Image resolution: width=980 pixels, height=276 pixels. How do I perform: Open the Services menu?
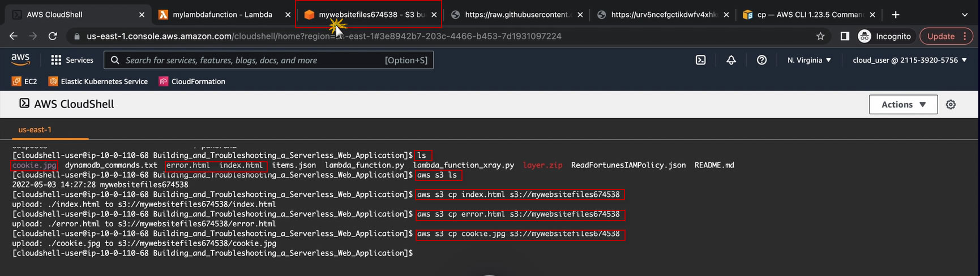[x=72, y=60]
